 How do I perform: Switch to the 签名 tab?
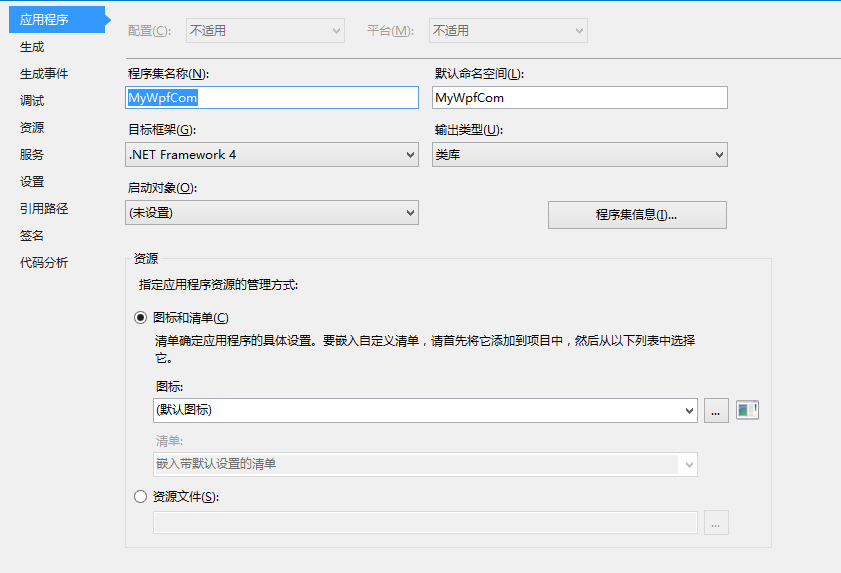(x=32, y=236)
